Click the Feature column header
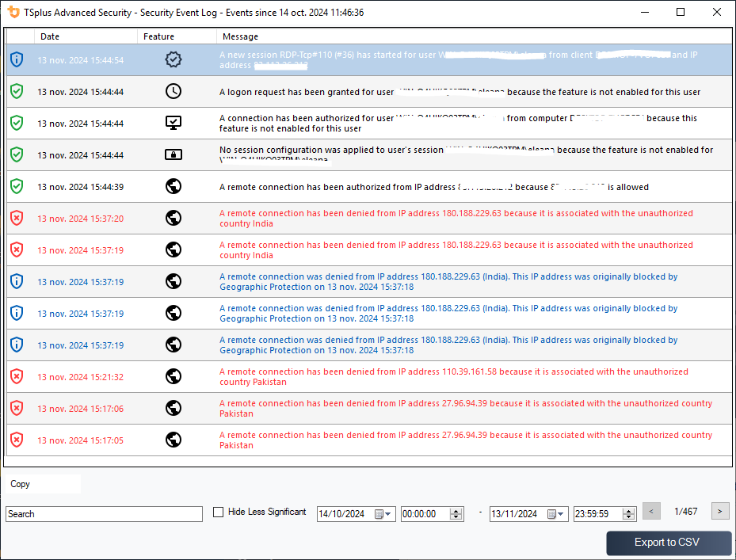Viewport: 736px width, 560px height. click(x=158, y=36)
